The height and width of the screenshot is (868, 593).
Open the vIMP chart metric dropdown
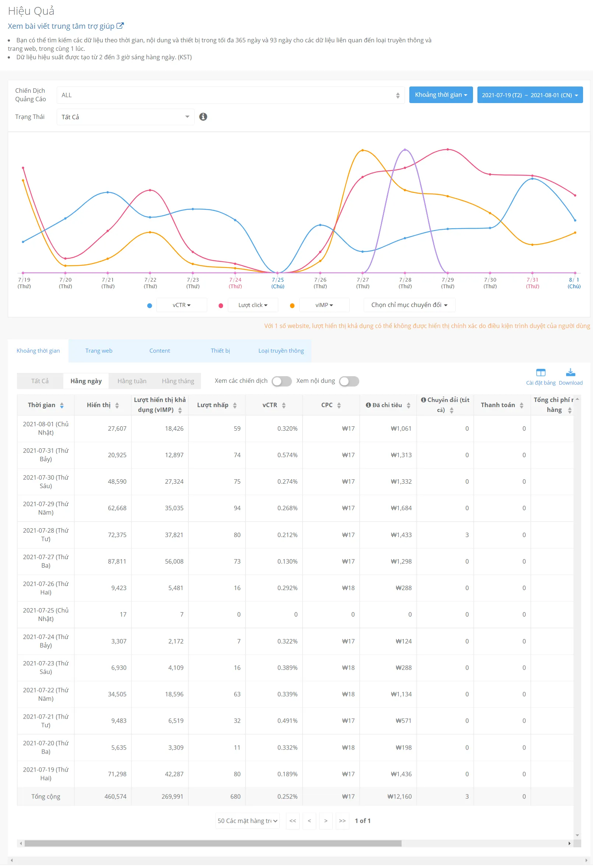324,305
